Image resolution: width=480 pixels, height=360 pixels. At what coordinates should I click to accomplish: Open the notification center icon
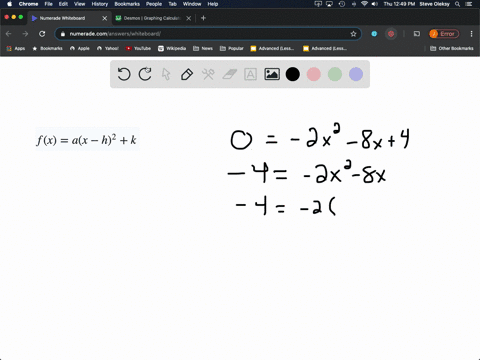click(x=469, y=4)
